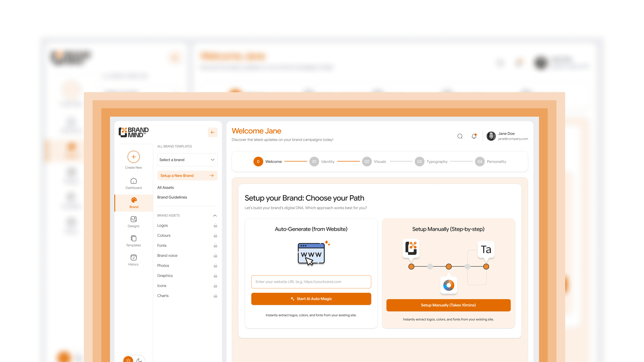Open notifications bell icon
This screenshot has width=644, height=362.
tap(474, 136)
